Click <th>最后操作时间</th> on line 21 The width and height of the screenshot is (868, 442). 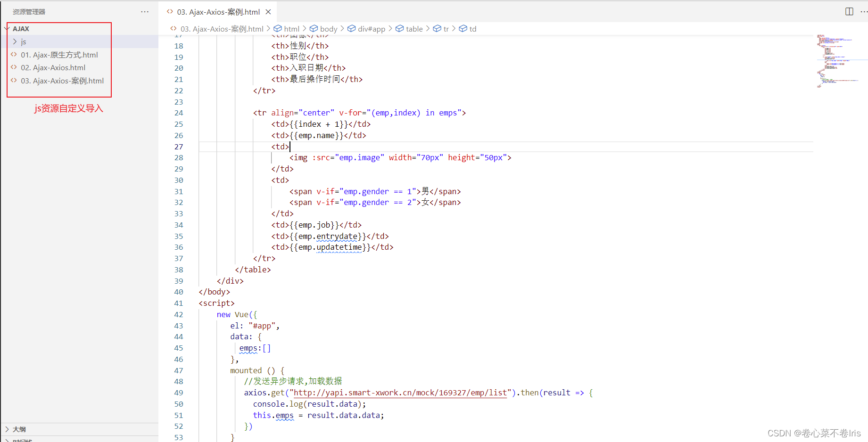tap(317, 79)
